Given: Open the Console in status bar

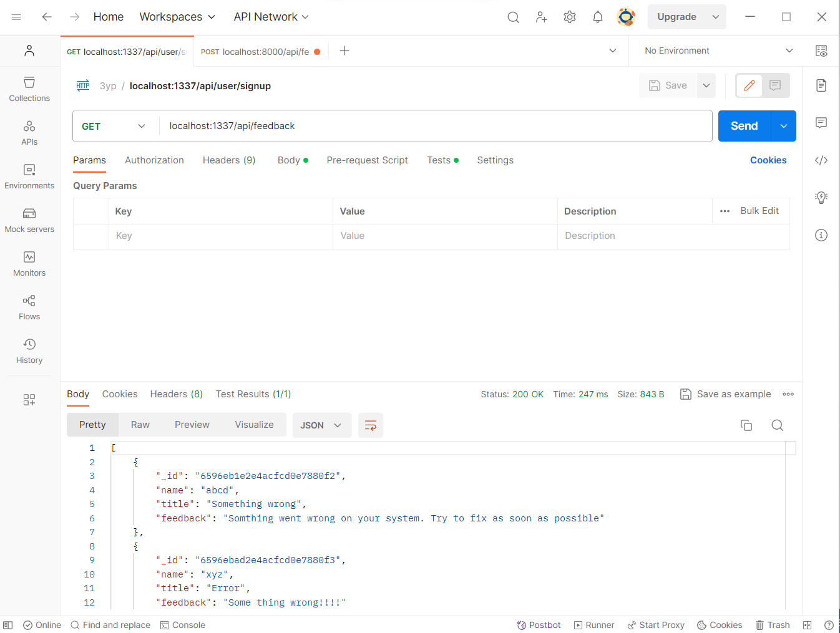Looking at the screenshot, I should tap(183, 625).
